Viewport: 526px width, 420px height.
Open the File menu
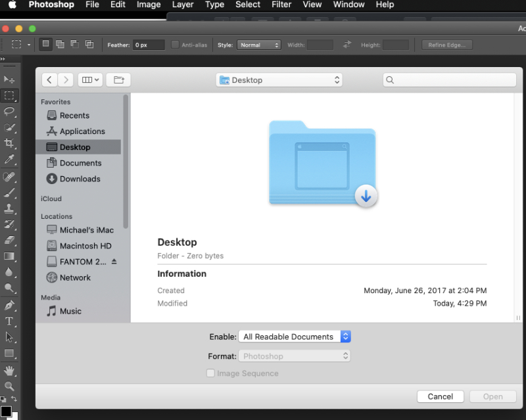(x=92, y=5)
